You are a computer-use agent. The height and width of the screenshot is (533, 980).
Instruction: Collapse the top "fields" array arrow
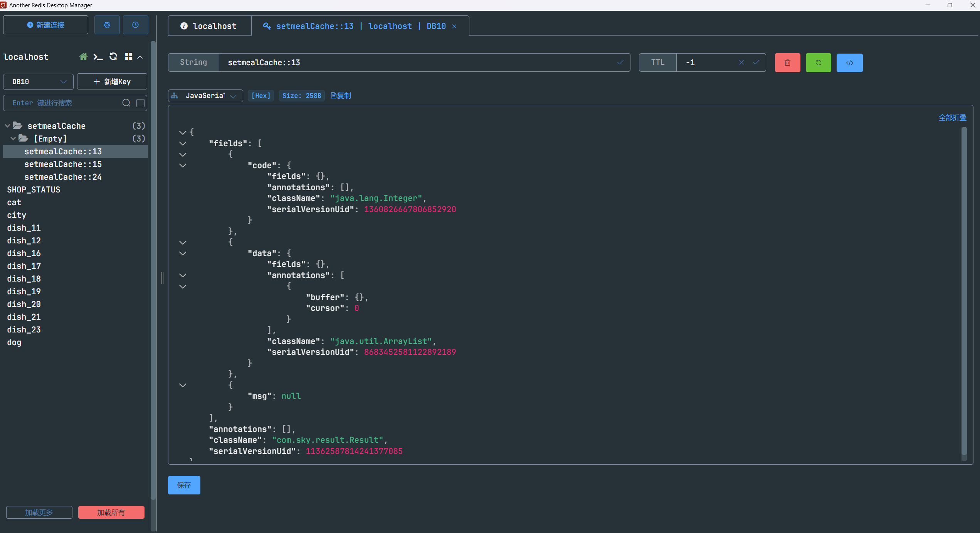point(183,143)
